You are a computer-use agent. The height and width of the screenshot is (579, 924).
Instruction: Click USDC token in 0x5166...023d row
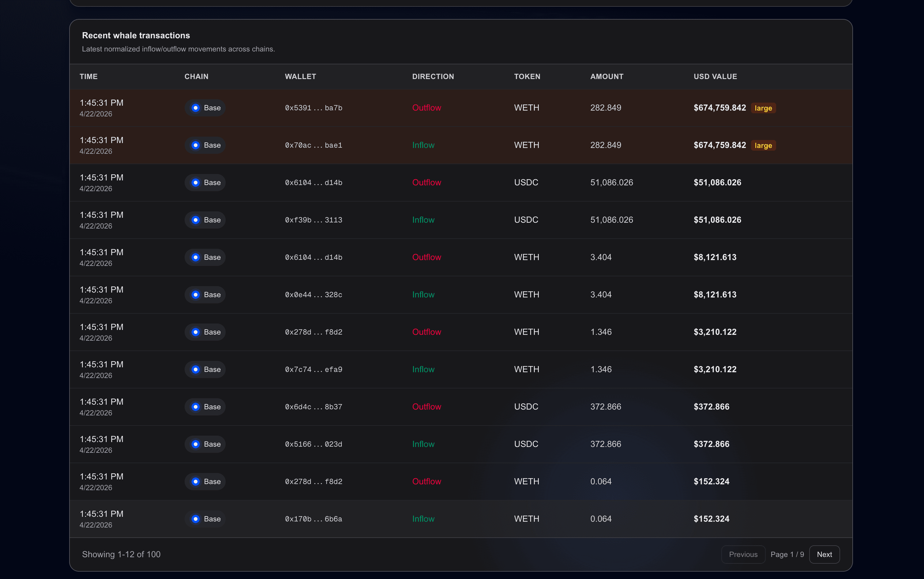pyautogui.click(x=526, y=444)
